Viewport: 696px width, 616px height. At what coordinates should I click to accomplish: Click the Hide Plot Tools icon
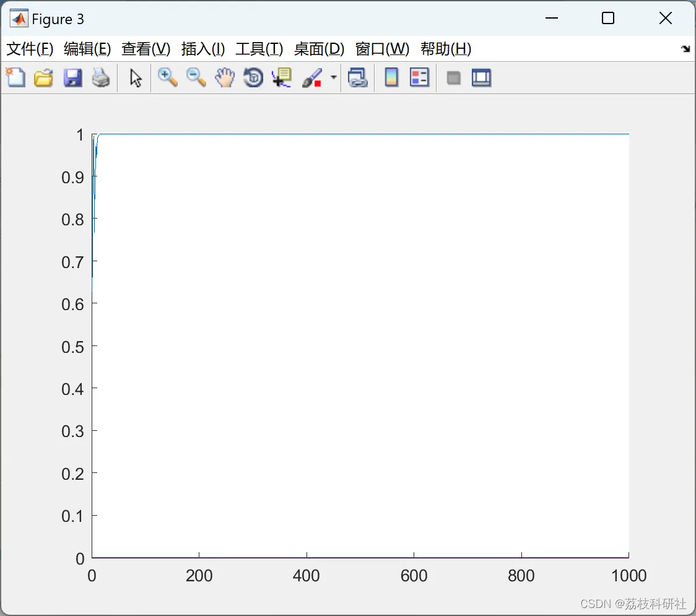453,78
